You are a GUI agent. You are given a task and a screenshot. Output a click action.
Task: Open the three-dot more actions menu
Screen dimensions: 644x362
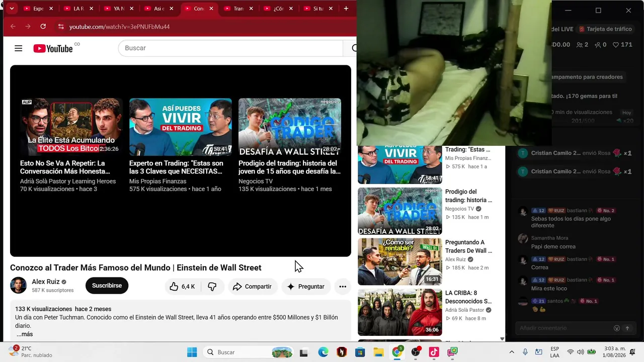[343, 287]
